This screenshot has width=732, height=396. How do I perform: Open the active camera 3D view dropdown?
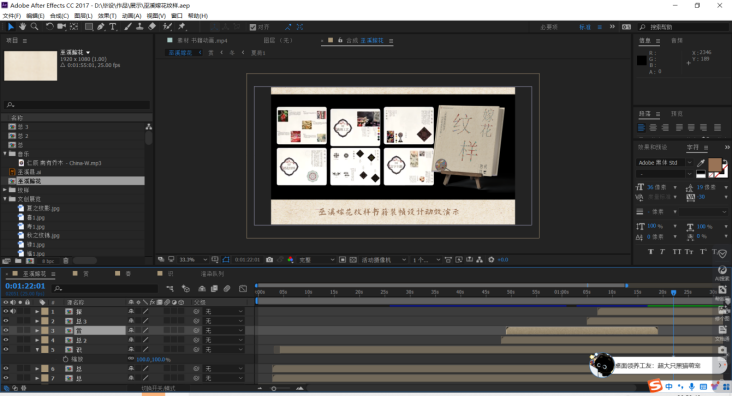[x=383, y=260]
